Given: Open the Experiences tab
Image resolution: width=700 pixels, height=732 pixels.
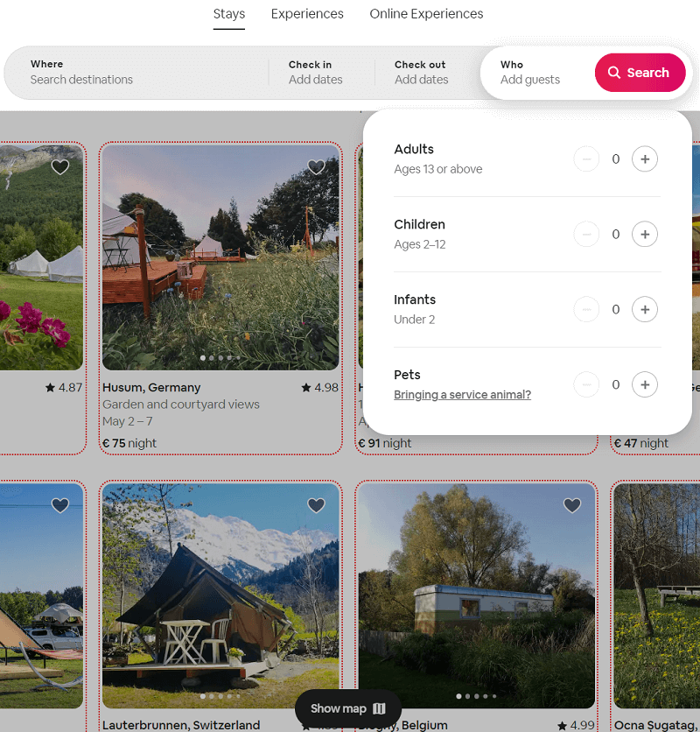Looking at the screenshot, I should (x=307, y=14).
